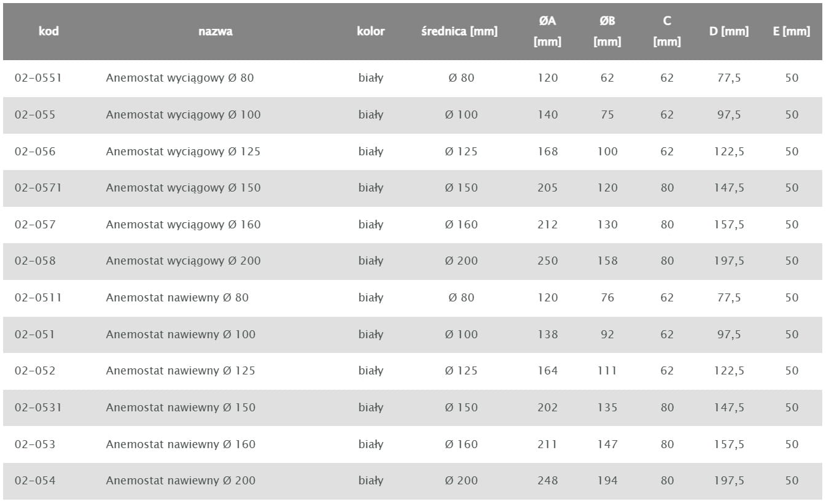Screen dimensions: 826x504
Task: Click the 'ØA [mm]' column header
Action: coord(547,31)
